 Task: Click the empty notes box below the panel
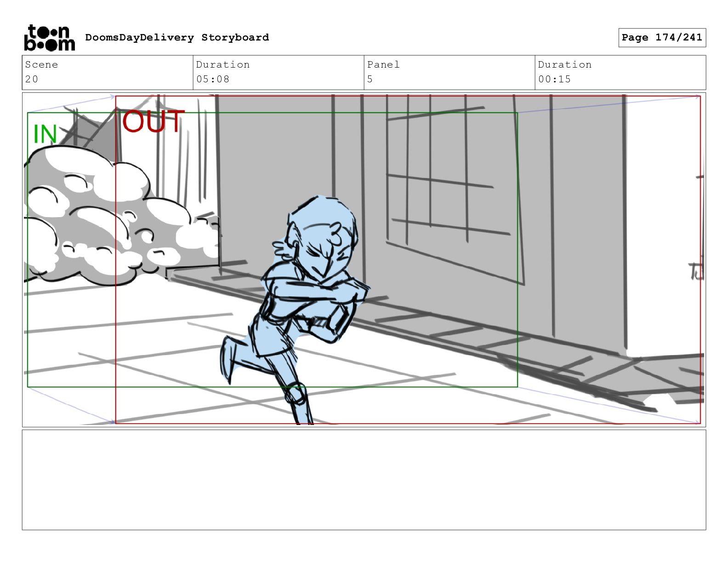[364, 480]
